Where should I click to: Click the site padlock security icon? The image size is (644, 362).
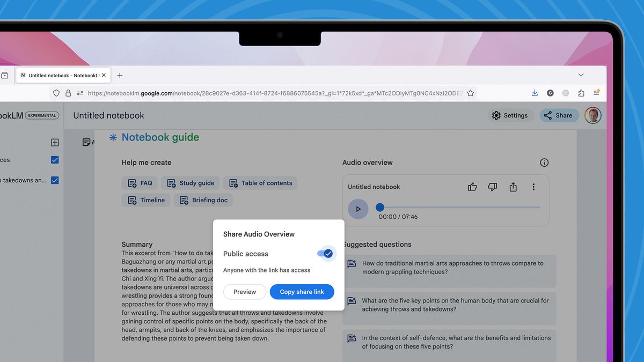68,93
